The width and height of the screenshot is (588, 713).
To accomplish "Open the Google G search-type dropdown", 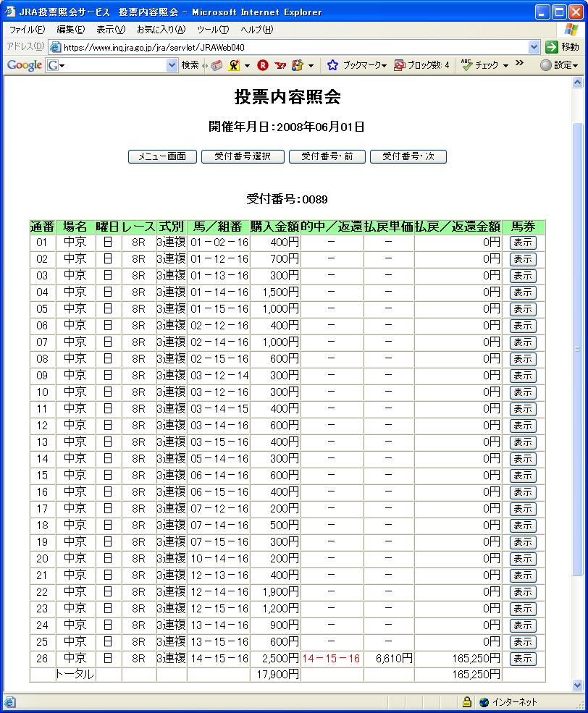I will click(x=56, y=65).
